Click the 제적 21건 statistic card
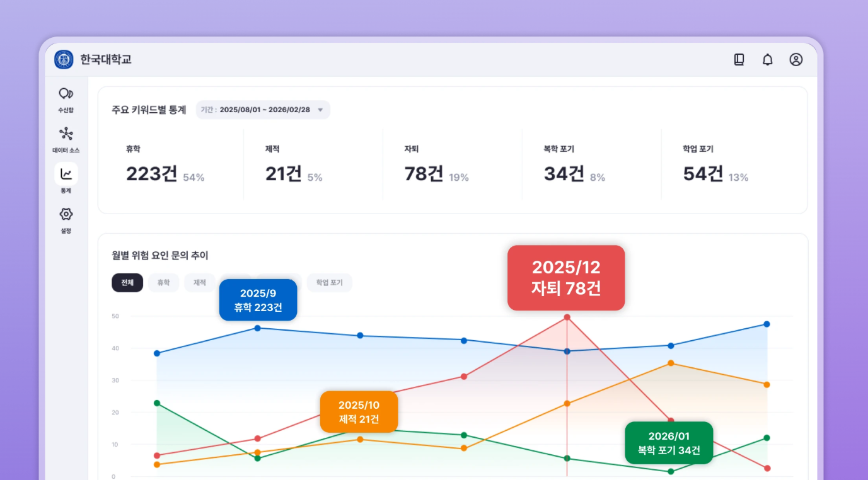 pos(313,165)
